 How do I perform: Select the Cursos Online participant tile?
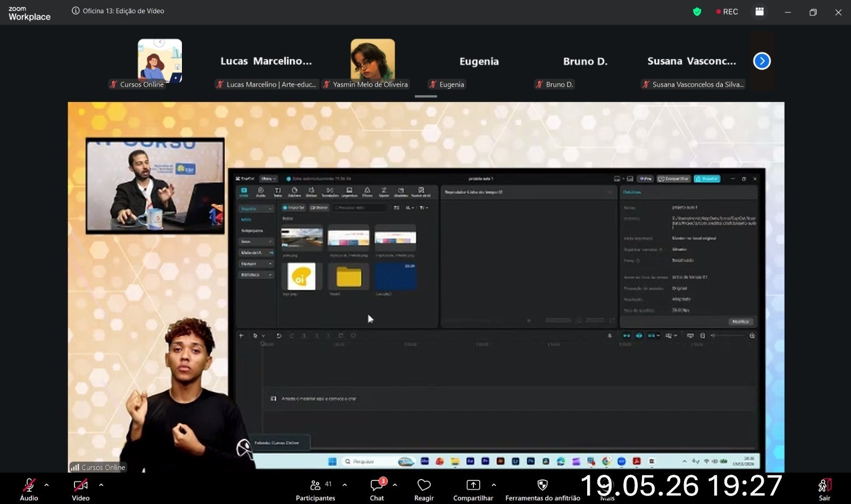(160, 60)
